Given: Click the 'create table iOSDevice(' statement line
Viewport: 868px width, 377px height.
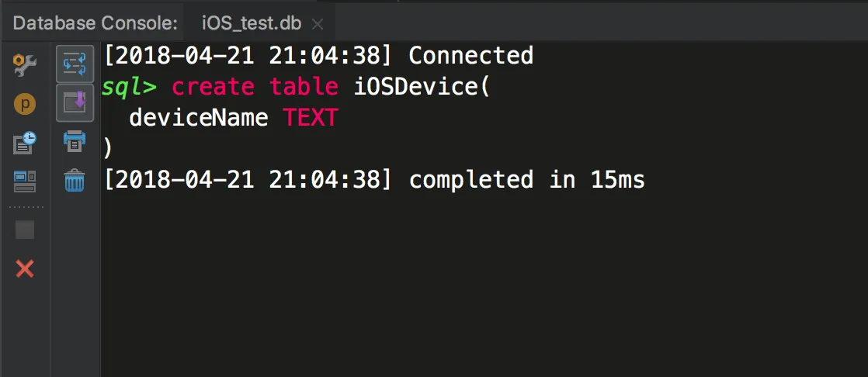Looking at the screenshot, I should [x=332, y=87].
